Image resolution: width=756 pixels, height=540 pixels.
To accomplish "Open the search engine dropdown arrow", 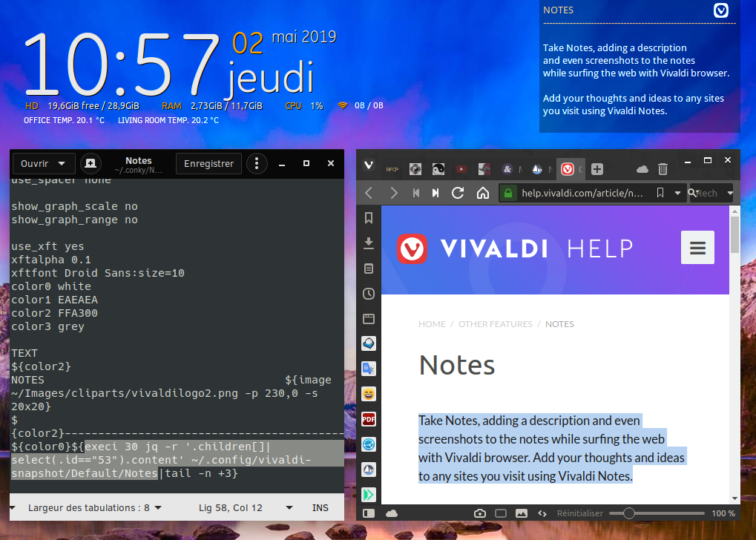I will (730, 193).
